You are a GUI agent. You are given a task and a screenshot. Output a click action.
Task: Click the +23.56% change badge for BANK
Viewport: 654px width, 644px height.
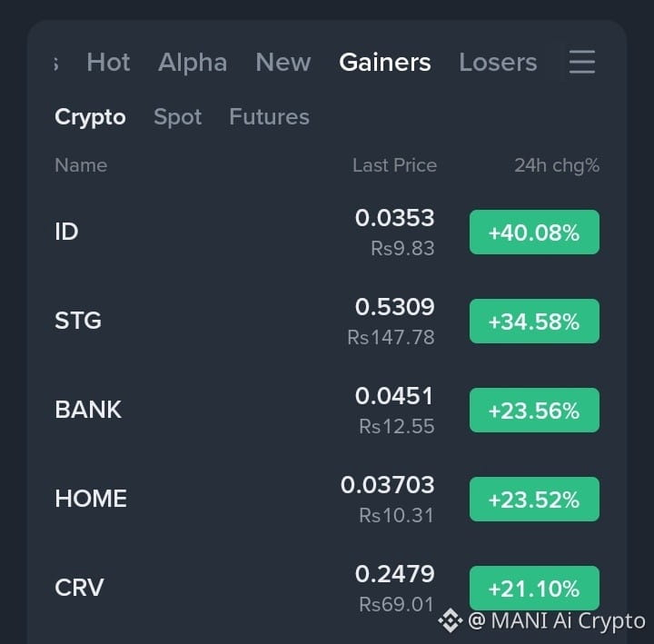(534, 410)
